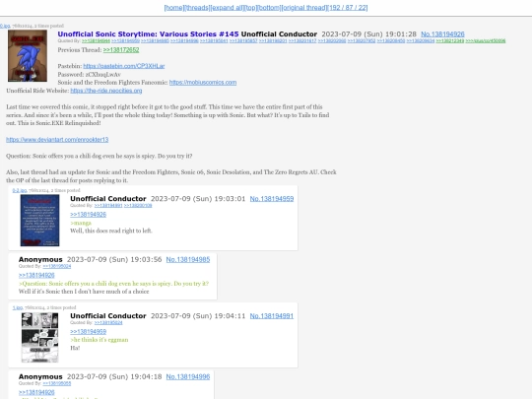The width and height of the screenshot is (532, 399).
Task: Open the pastebin.com/CP3XHLar link
Action: [x=124, y=66]
